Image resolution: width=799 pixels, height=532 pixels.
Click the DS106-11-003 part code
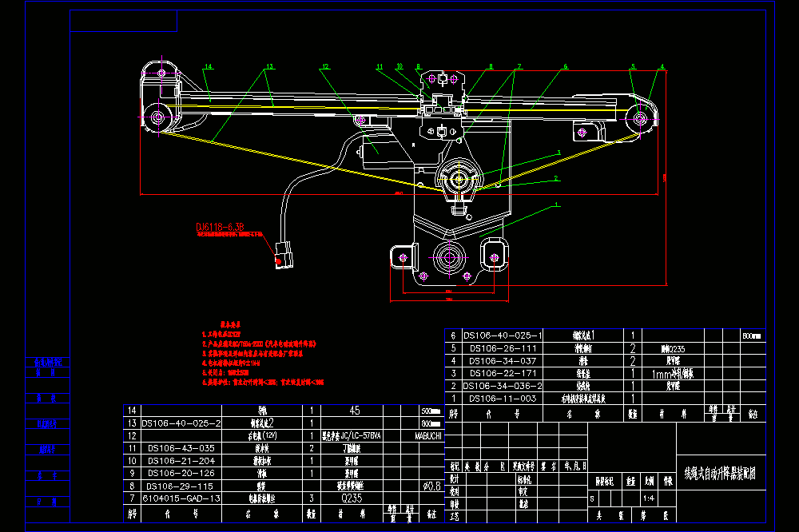(x=503, y=399)
